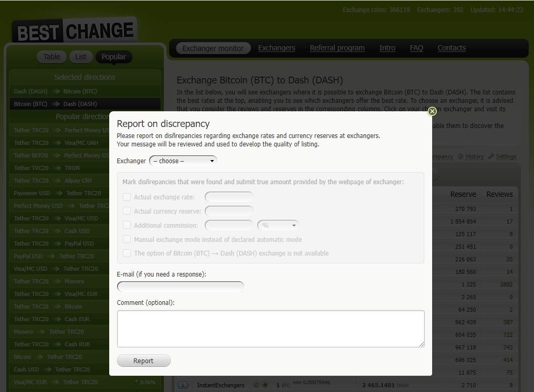Select Payoneer USD to Tether TRC20 direction
Screen dimensions: 534x392
coord(60,193)
